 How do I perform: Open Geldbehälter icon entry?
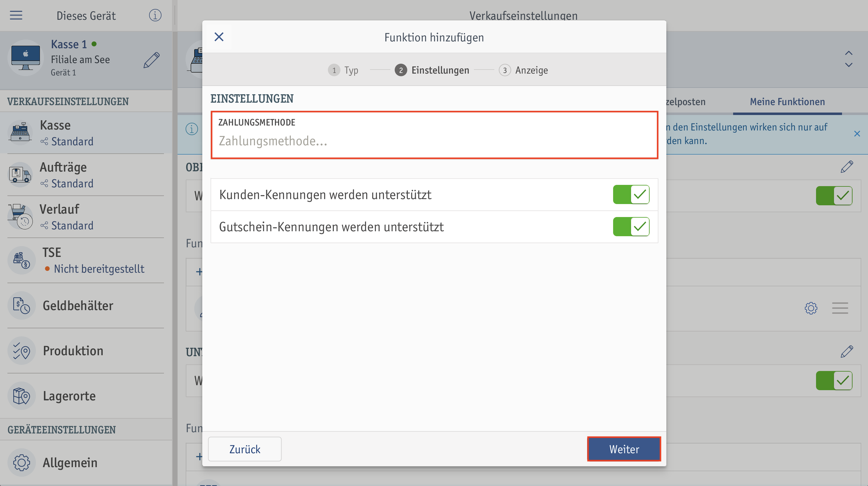(22, 305)
